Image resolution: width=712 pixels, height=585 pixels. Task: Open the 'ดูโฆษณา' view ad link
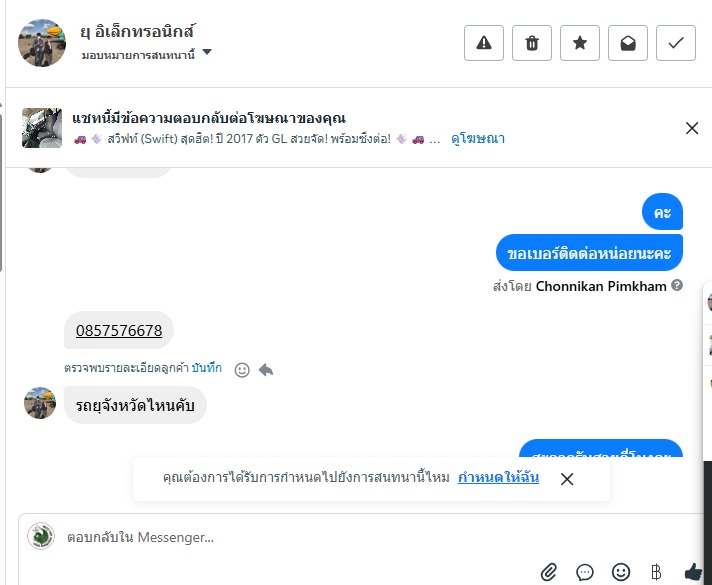click(x=478, y=139)
